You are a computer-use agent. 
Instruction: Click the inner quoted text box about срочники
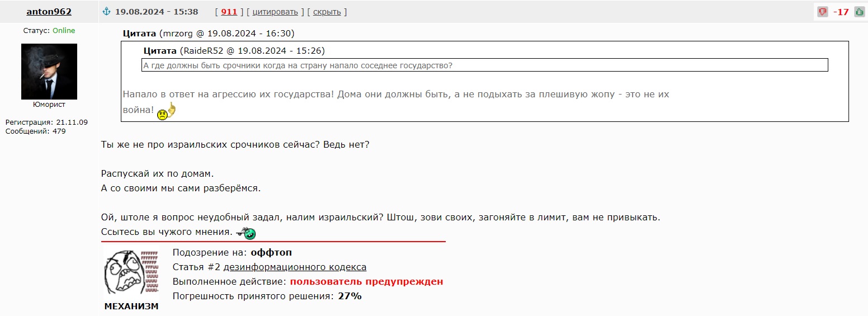(484, 65)
